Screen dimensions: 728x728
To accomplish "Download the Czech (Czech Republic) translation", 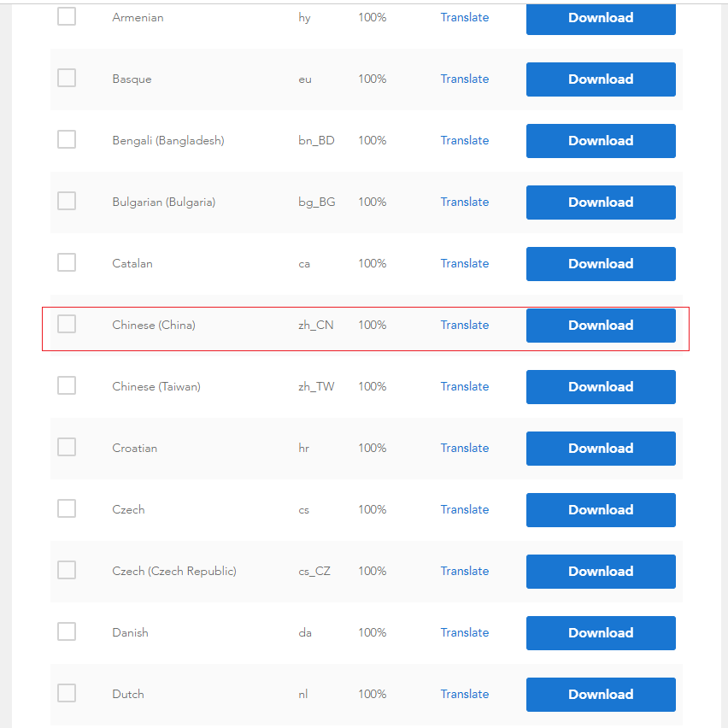I will pyautogui.click(x=601, y=572).
